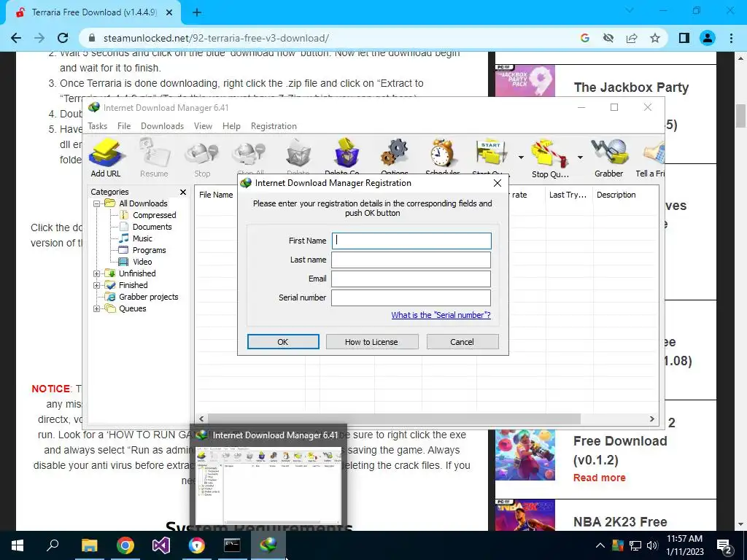Click the Email input field

[x=411, y=279]
